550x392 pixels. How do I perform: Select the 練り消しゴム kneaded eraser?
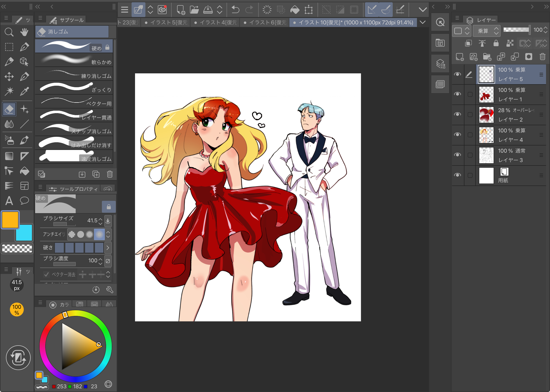[74, 74]
